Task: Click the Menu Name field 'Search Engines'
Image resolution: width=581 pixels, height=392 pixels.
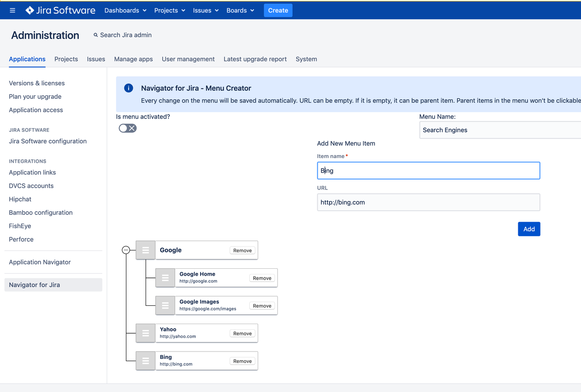Action: point(500,130)
